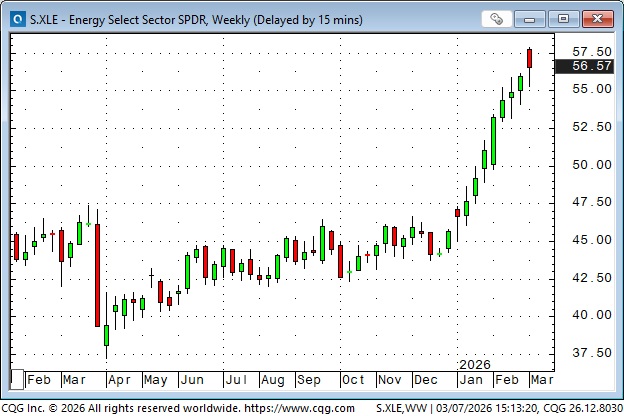
Task: Select the Apr label on time axis
Action: pos(119,380)
